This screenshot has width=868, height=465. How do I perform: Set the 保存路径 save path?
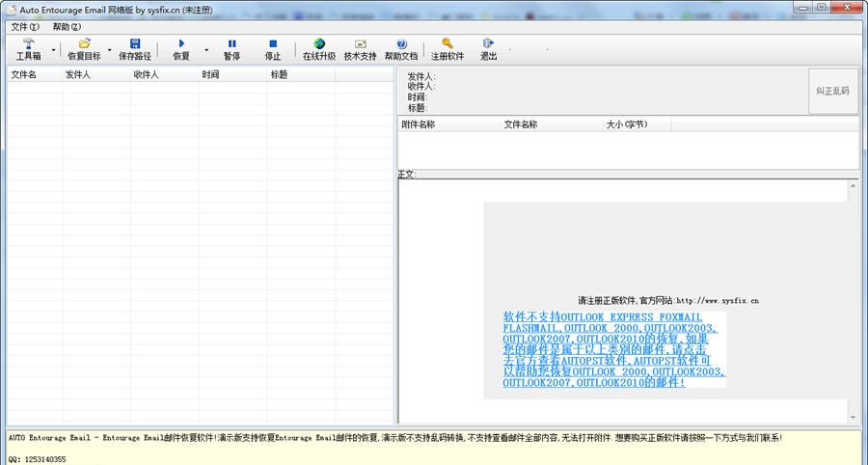(134, 49)
